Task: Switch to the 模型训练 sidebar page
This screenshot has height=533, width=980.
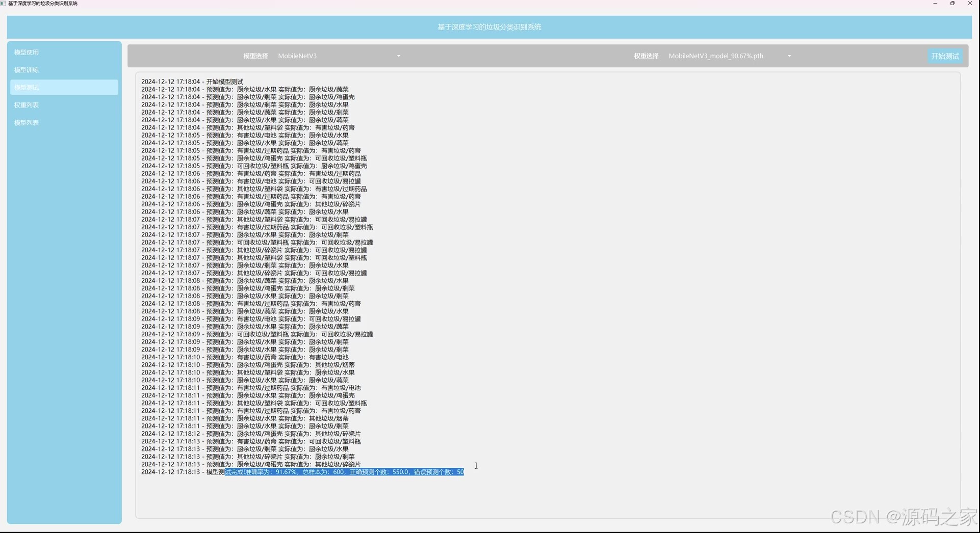Action: click(x=64, y=70)
